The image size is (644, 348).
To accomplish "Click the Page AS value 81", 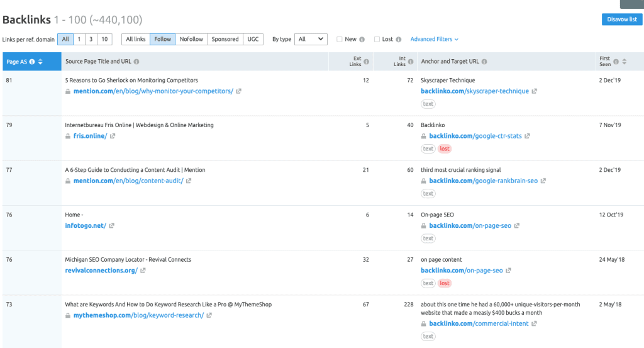I will [x=9, y=80].
